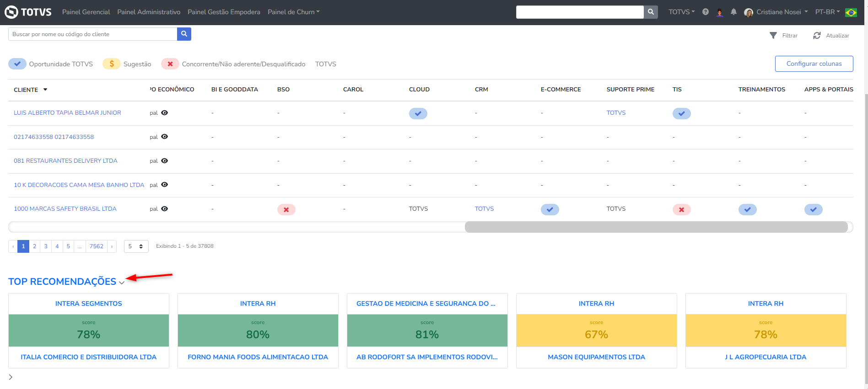Click the table's horizontal scrollbar thumb
The height and width of the screenshot is (389, 868).
coord(656,227)
